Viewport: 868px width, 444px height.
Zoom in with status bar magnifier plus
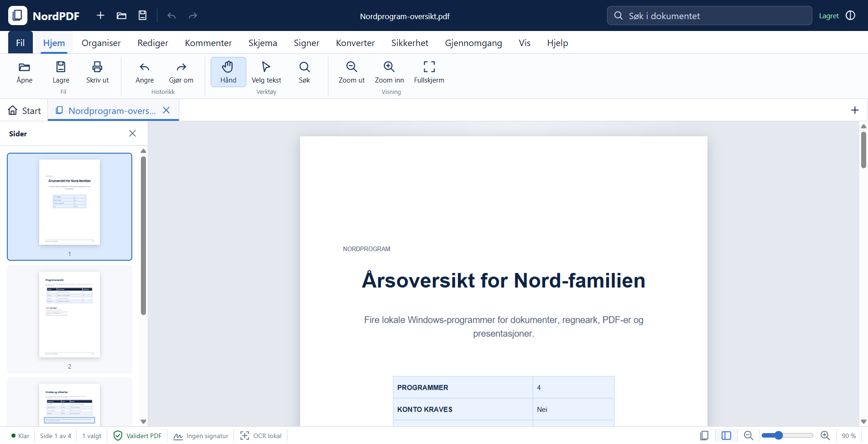click(825, 436)
